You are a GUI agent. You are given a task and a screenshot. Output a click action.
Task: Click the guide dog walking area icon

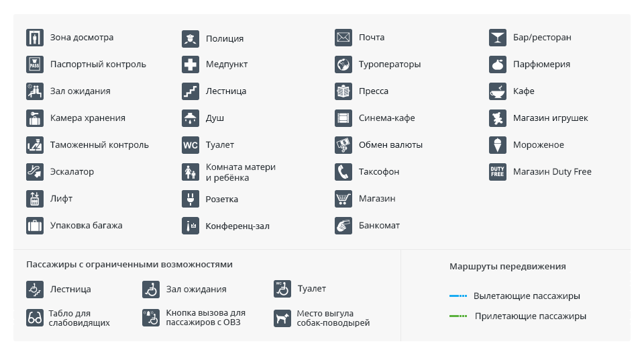pyautogui.click(x=282, y=318)
